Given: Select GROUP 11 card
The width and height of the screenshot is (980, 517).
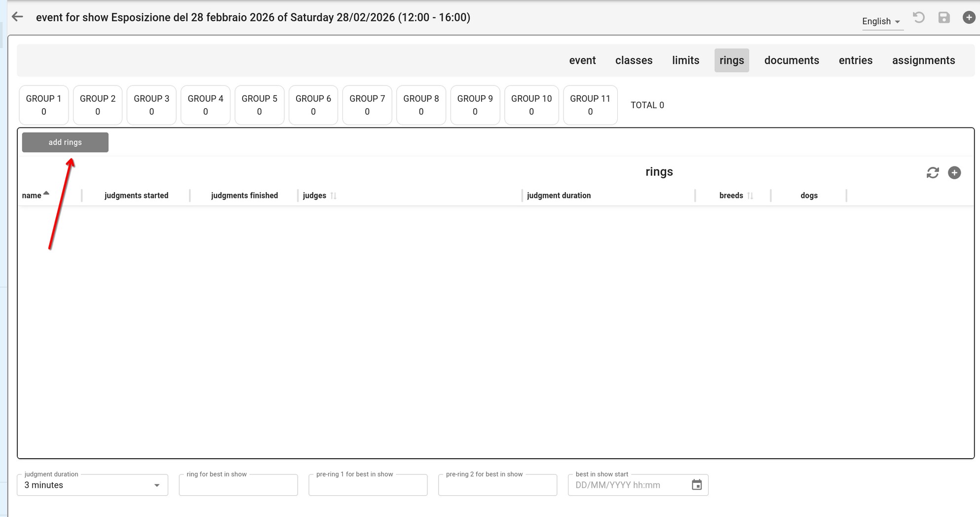Looking at the screenshot, I should point(590,105).
